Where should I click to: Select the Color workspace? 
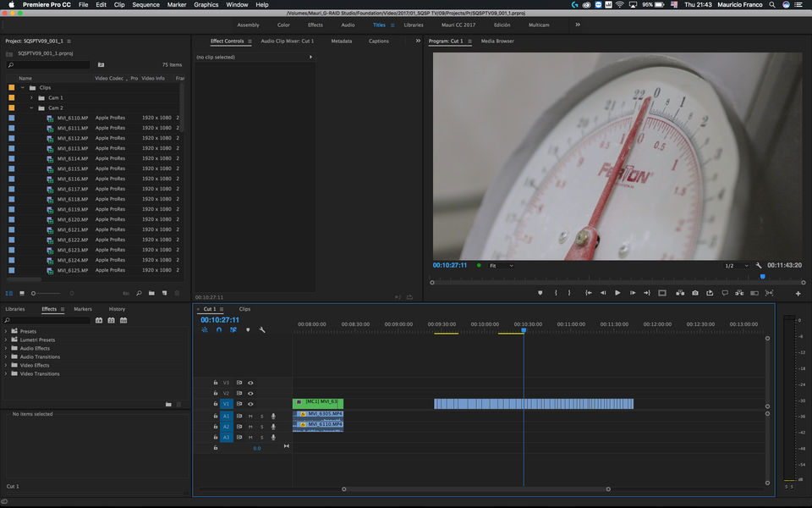click(x=283, y=25)
